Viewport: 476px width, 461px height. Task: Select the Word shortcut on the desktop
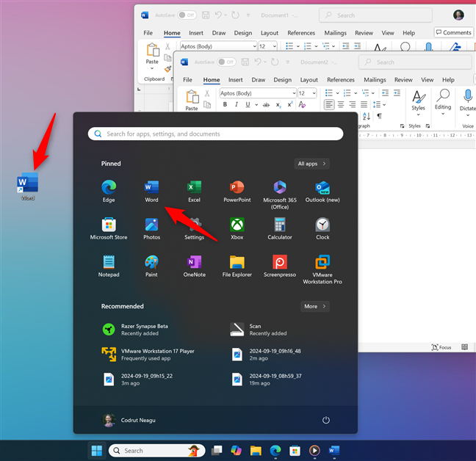tap(27, 186)
